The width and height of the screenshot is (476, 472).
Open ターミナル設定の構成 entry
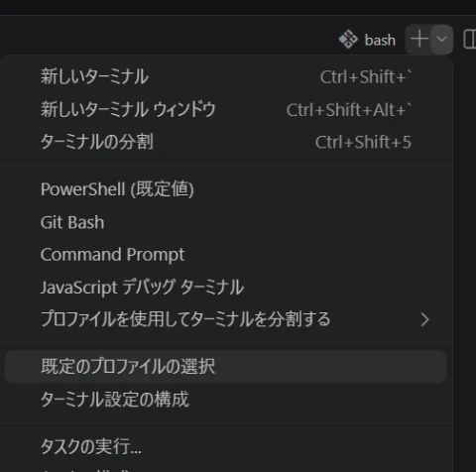(x=226, y=400)
